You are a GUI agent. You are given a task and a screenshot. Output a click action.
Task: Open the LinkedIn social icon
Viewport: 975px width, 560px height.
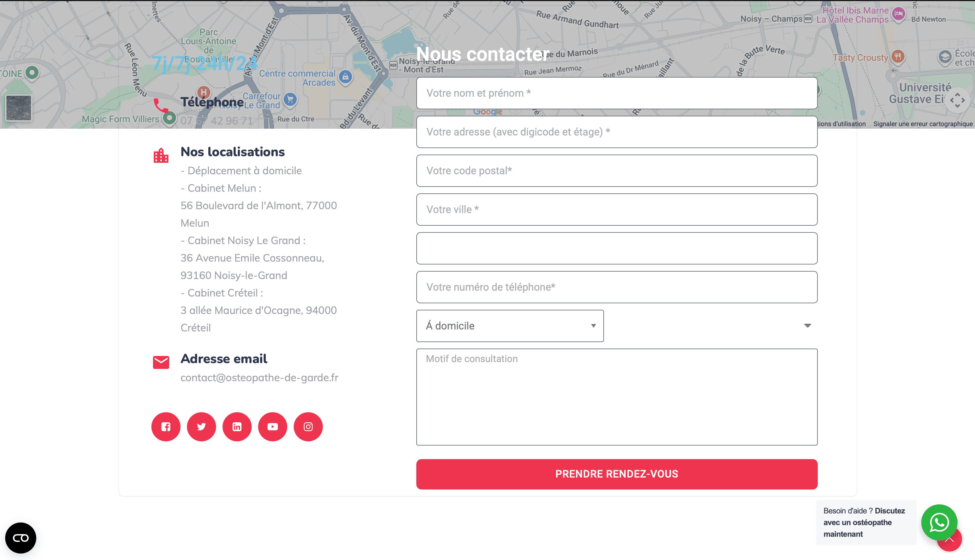[237, 426]
